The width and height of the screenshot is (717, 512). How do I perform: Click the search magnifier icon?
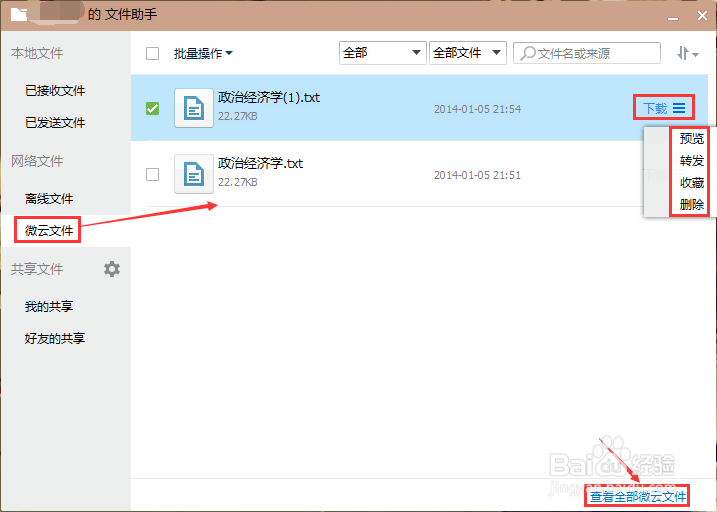click(528, 53)
